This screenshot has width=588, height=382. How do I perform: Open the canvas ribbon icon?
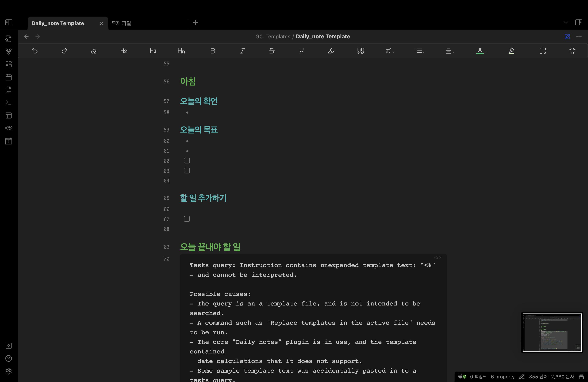click(9, 64)
